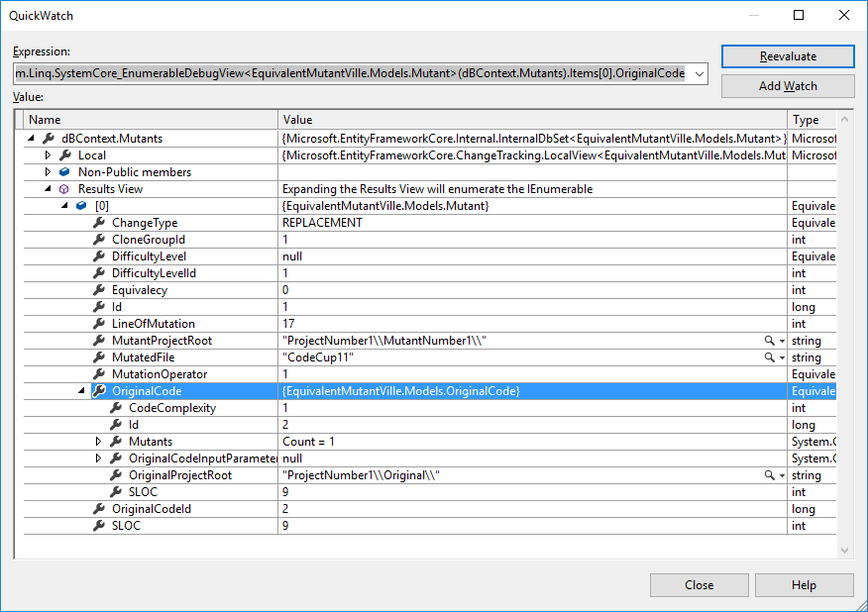This screenshot has width=868, height=612.
Task: Expand the Non-Public members node
Action: pos(48,171)
